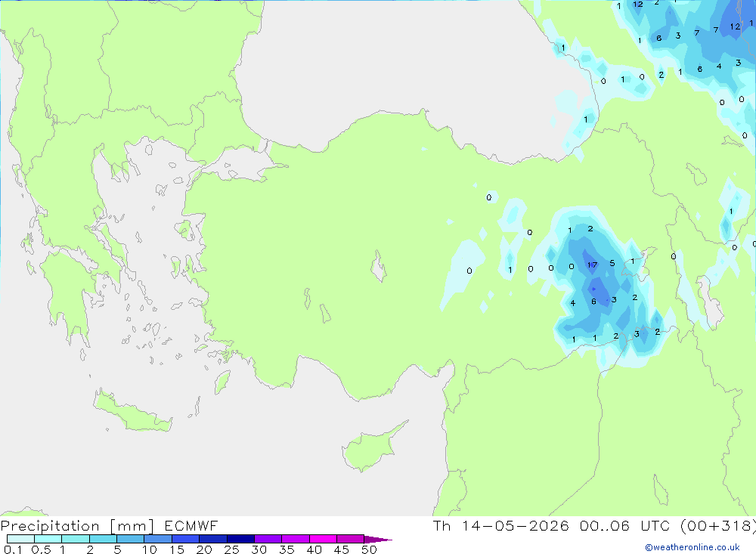Click the legend label '15'
This screenshot has height=554, width=756.
(x=176, y=549)
